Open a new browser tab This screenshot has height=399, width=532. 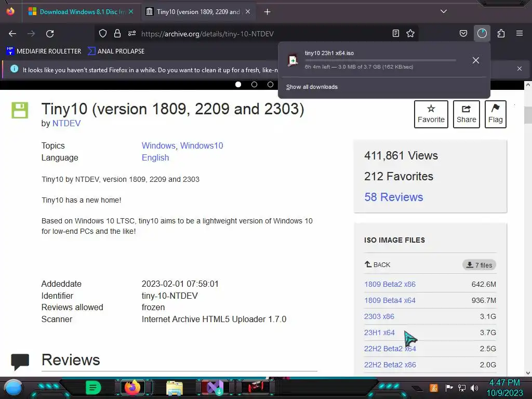(268, 12)
